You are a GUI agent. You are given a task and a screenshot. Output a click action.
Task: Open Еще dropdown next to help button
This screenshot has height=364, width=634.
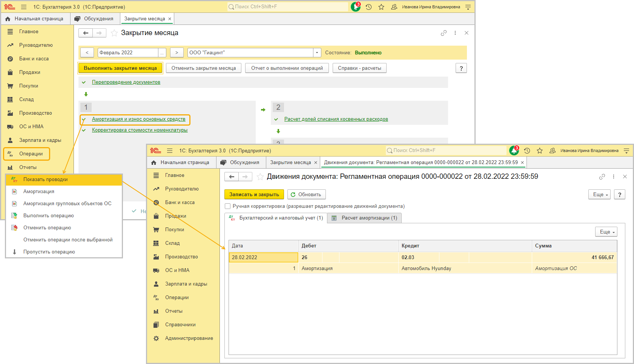pyautogui.click(x=599, y=195)
